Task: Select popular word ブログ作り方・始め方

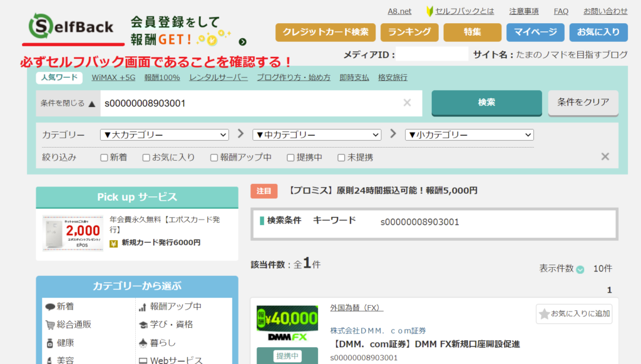Action: tap(294, 78)
